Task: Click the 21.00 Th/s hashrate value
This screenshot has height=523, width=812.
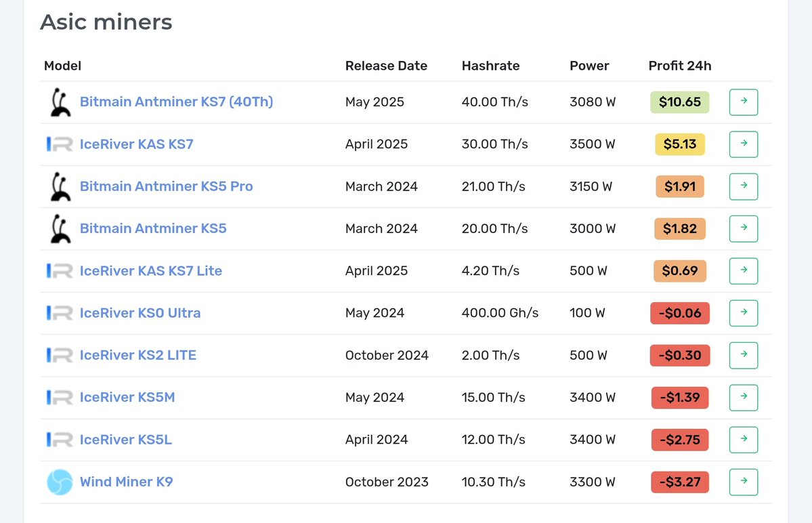Action: 493,186
